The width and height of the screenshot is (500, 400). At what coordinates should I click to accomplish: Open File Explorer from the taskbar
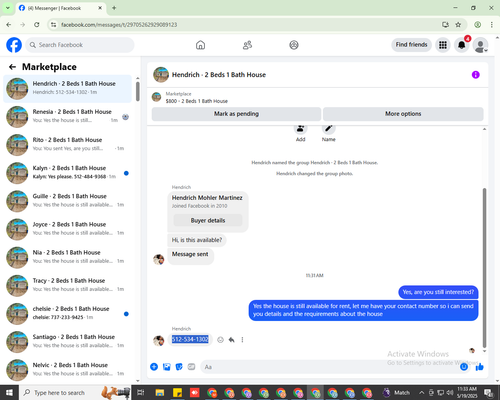click(160, 393)
